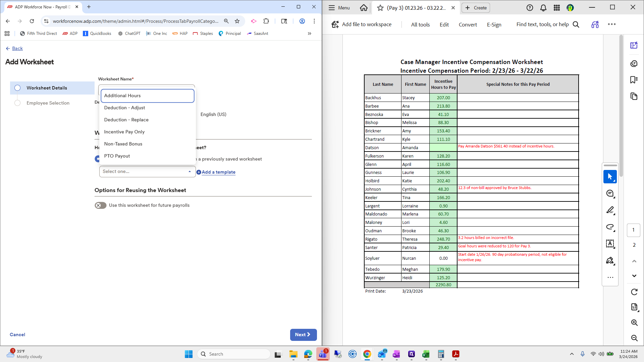Toggle 'Use this worksheet for future payrolls'

100,205
